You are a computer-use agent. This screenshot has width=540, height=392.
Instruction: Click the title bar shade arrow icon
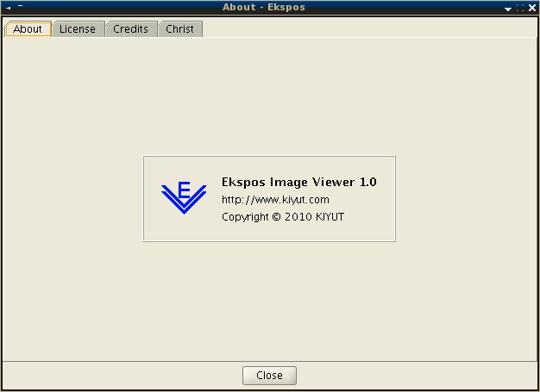(507, 9)
